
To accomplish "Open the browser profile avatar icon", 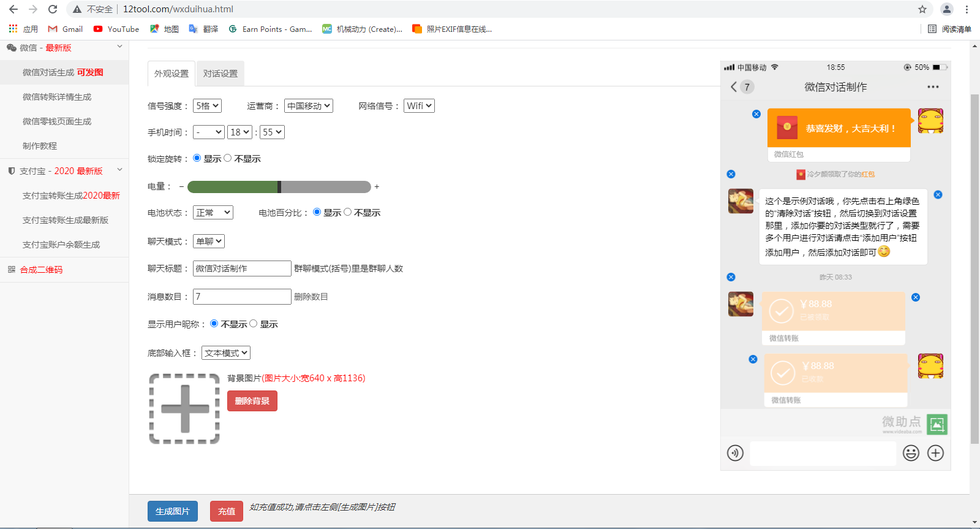I will [947, 9].
